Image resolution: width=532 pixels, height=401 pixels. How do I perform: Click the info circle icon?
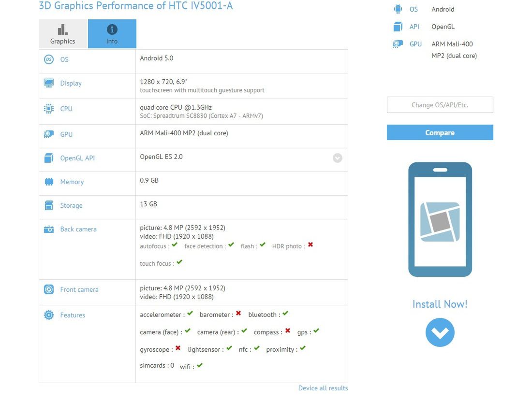[x=112, y=29]
